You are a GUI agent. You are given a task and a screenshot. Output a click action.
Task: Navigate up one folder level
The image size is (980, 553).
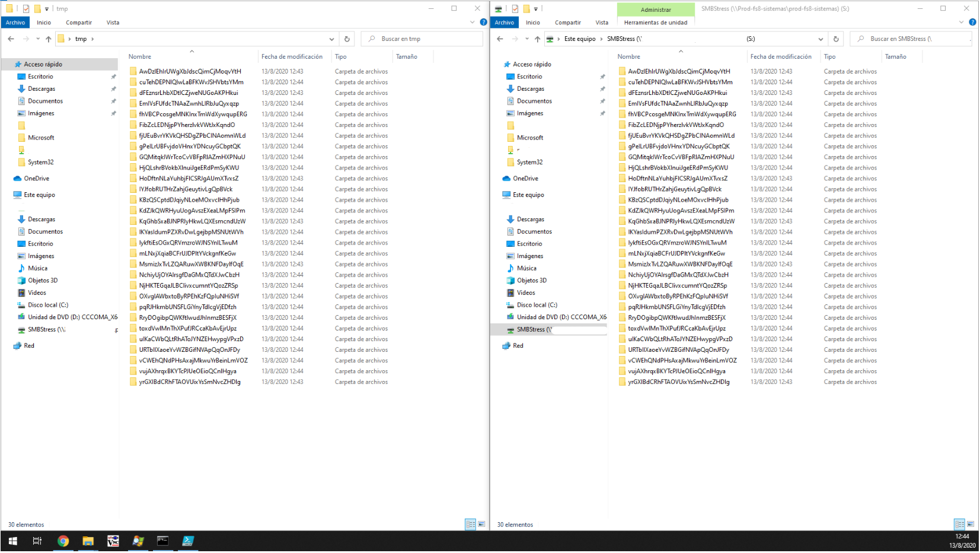point(48,39)
